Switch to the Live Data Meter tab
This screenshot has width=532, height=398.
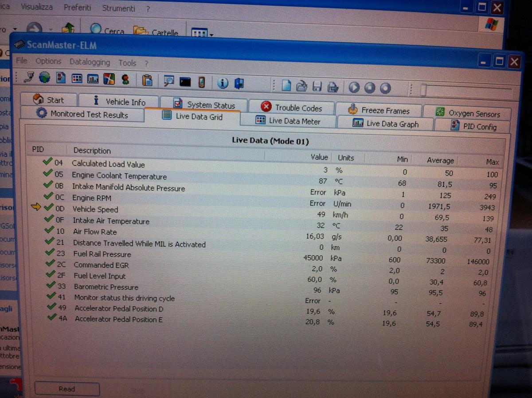pos(288,120)
